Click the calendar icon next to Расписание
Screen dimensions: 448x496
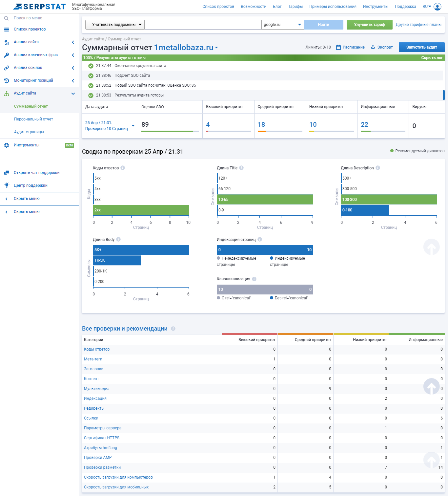[338, 47]
